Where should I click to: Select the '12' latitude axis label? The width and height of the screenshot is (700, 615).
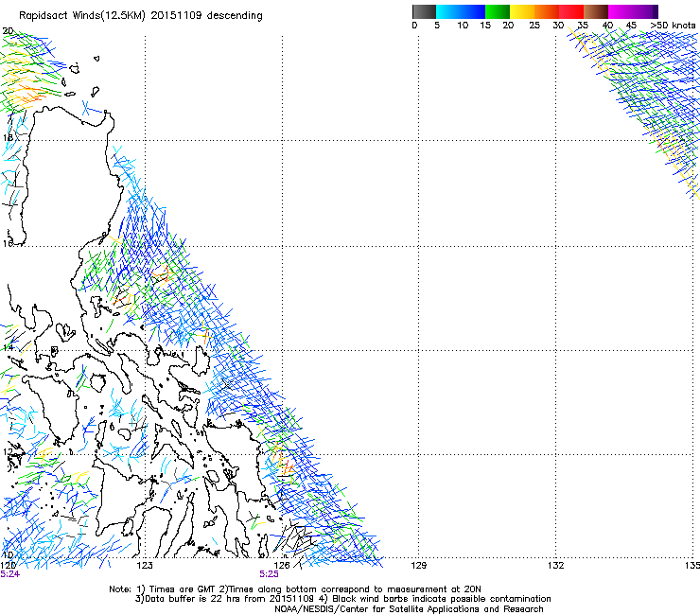coord(8,452)
